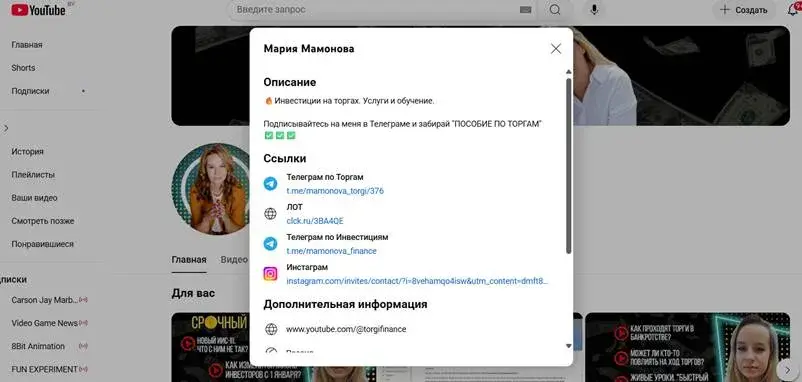Click the Телеграм по Инвестициям label

point(337,237)
